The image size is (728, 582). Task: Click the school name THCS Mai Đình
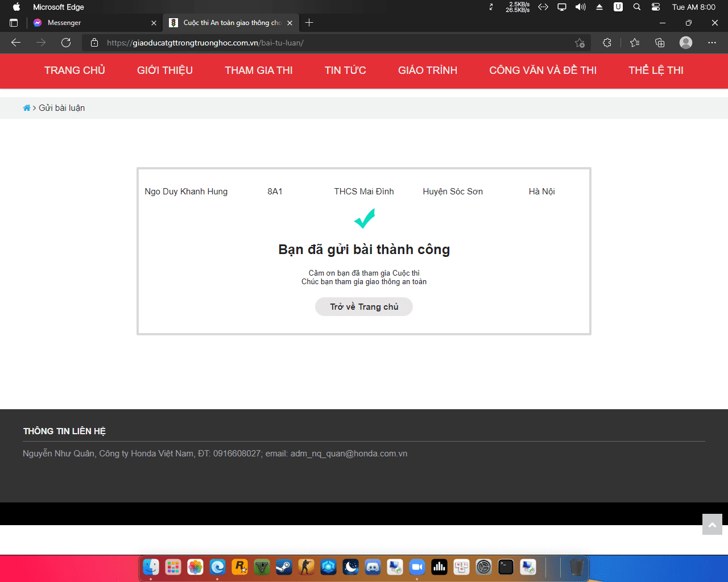pos(364,192)
